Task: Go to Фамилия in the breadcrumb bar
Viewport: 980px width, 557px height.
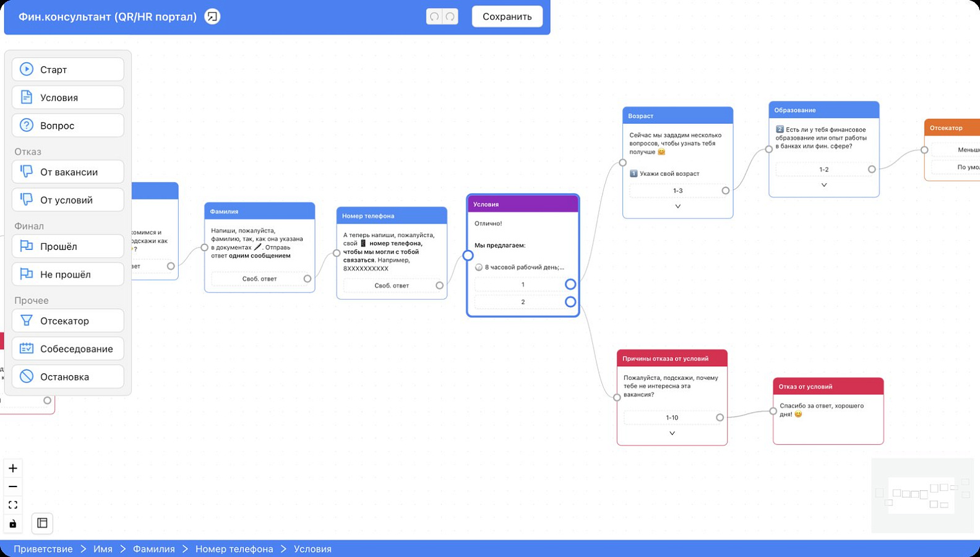Action: [x=154, y=549]
